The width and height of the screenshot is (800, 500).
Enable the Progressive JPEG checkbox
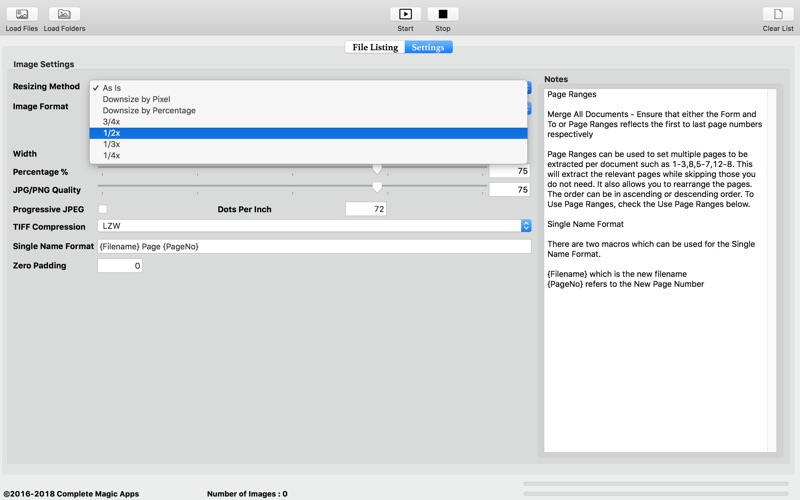(x=103, y=209)
